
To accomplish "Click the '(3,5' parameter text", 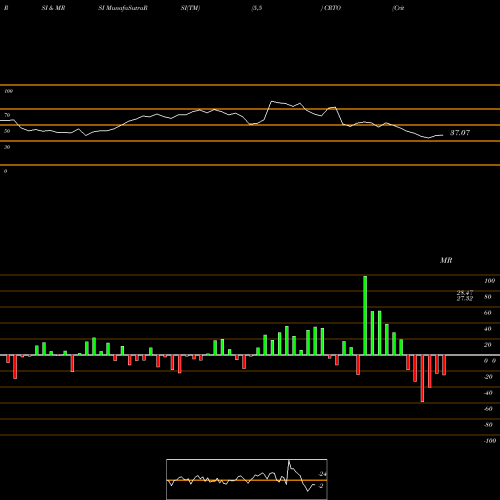I will click(x=257, y=8).
